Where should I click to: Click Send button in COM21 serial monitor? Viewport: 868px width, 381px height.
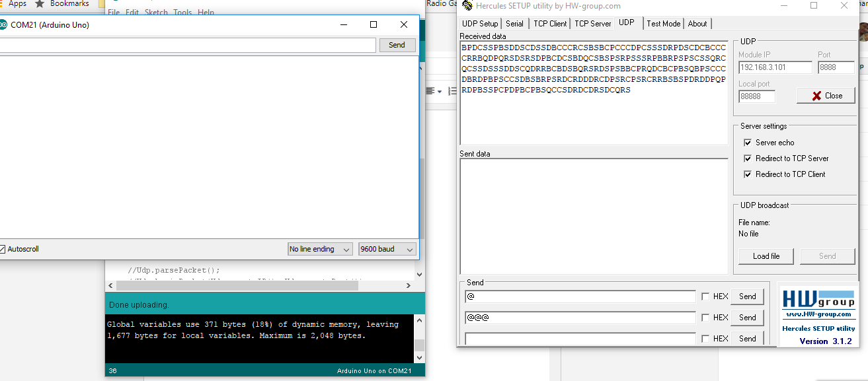(397, 45)
